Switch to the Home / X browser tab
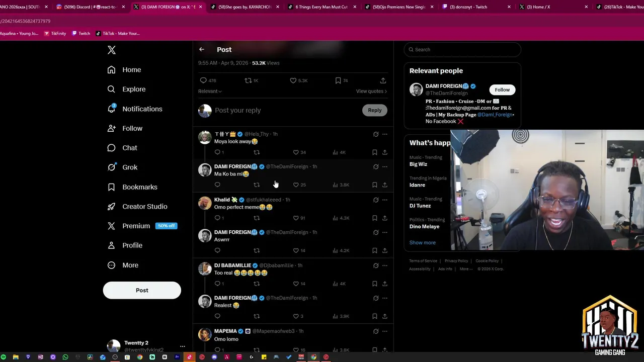Screen dimensions: 644x362 554,7
